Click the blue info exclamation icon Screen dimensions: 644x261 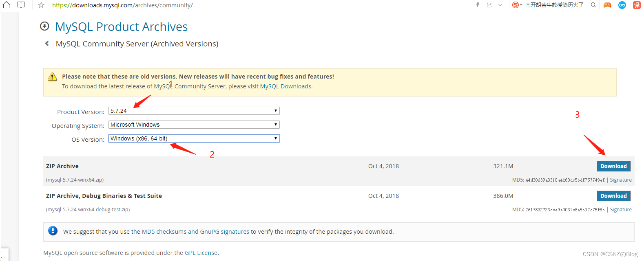(x=53, y=231)
